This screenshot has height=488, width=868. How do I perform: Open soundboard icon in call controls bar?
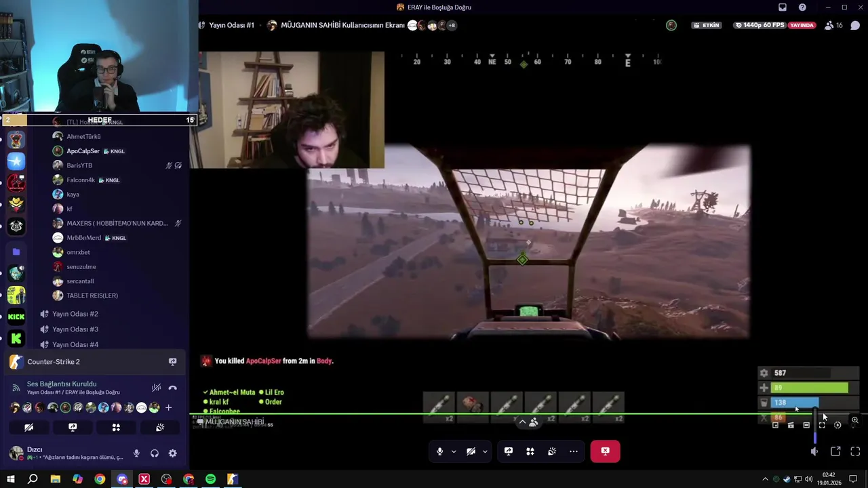[552, 451]
